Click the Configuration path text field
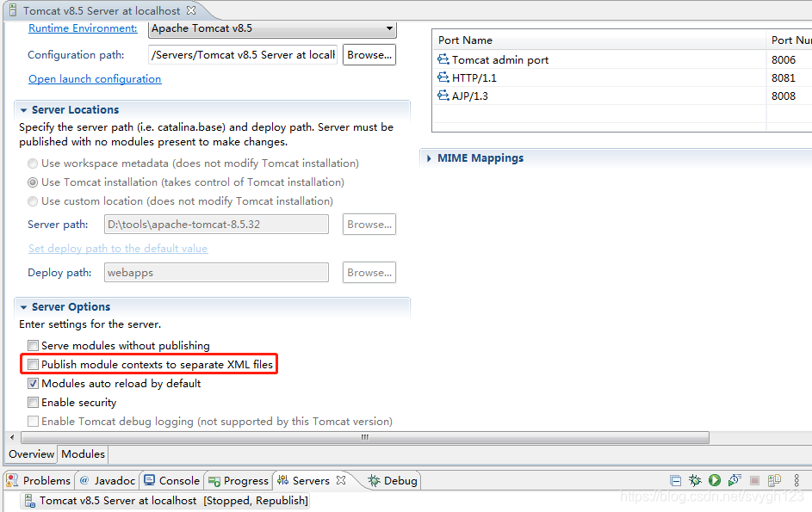Image resolution: width=812 pixels, height=512 pixels. [243, 55]
